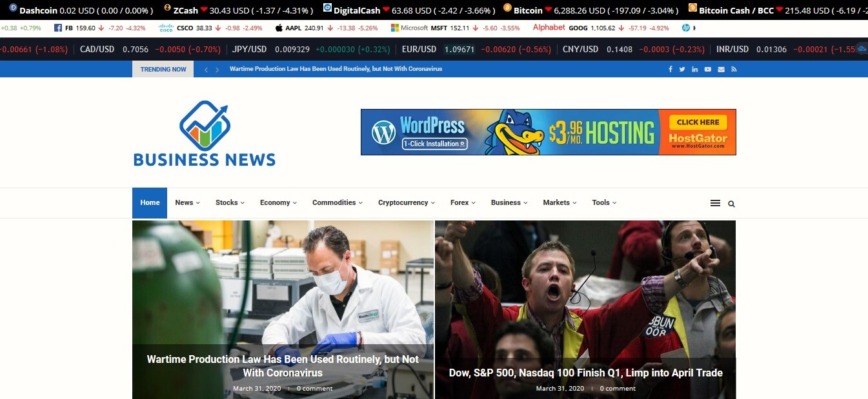
Task: Click the Alphabet GOOG stock logo
Action: pos(549,28)
